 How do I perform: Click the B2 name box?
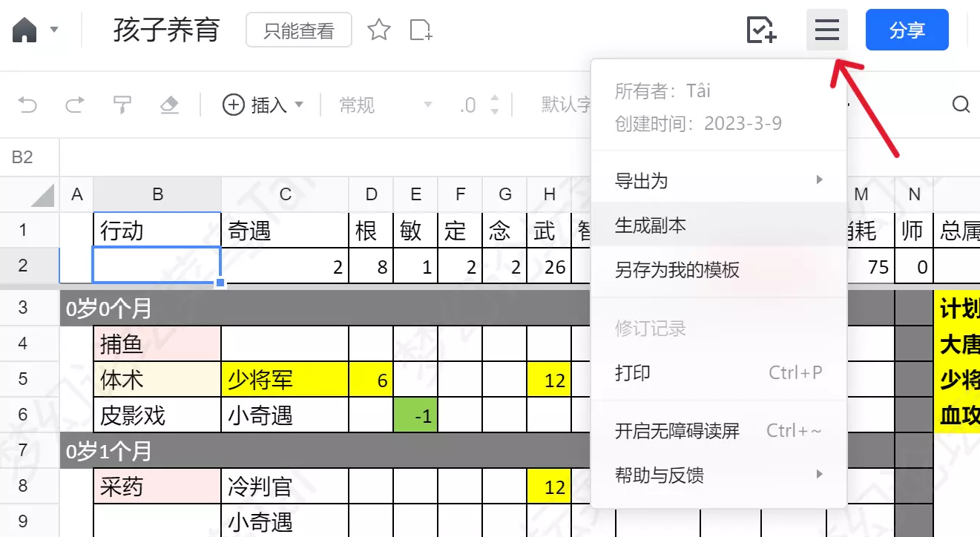pos(30,157)
